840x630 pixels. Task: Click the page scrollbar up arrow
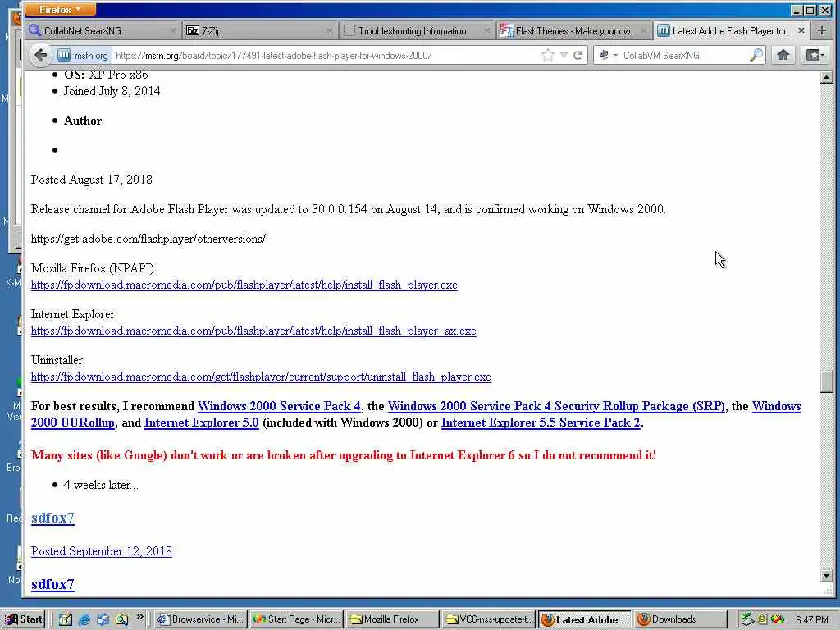(827, 78)
